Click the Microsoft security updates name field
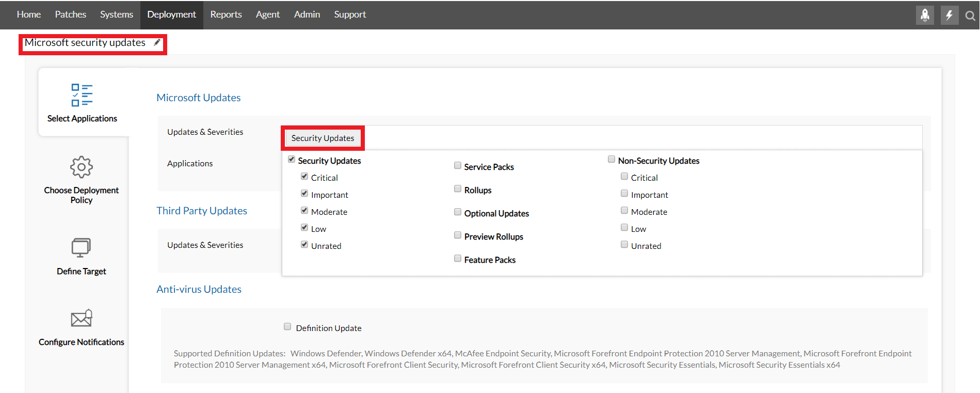Screen dimensions: 980x393 [85, 43]
